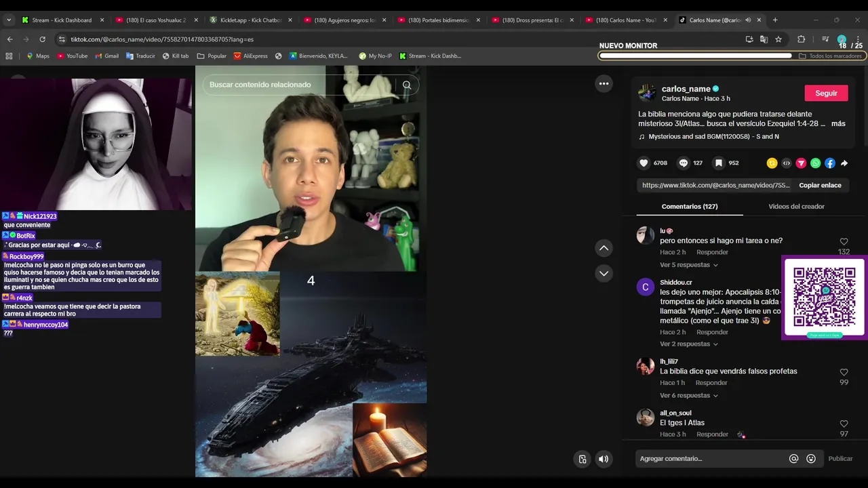This screenshot has width=868, height=488.
Task: Click the video link URL text field
Action: pyautogui.click(x=715, y=185)
